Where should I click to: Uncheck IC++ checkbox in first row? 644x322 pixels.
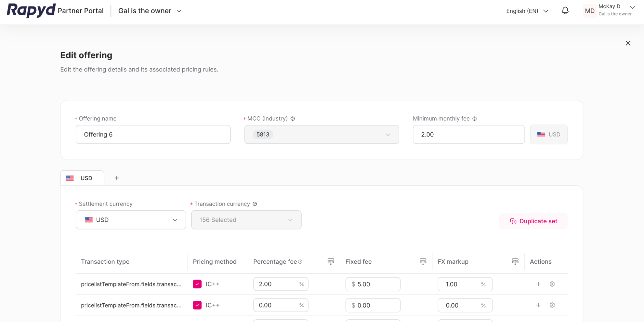(197, 284)
